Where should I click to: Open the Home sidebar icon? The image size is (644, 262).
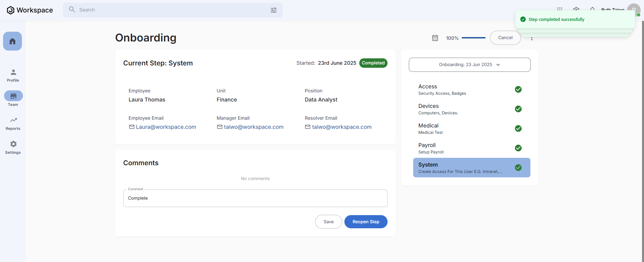point(12,41)
